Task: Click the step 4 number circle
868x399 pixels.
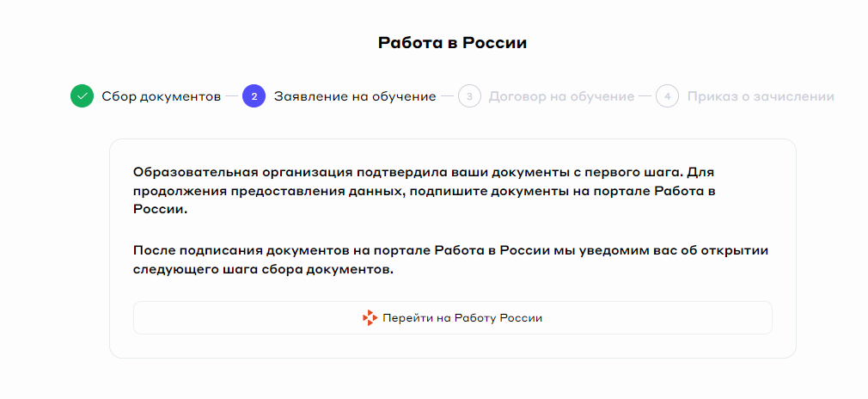Action: [x=668, y=96]
